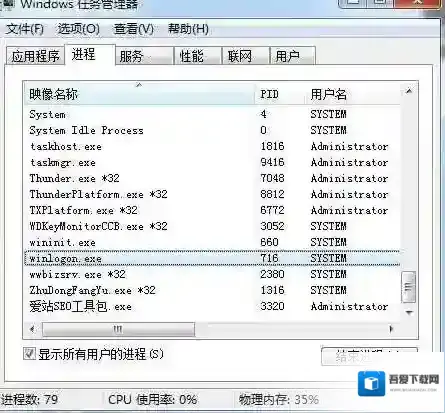Select the System process row
This screenshot has width=445, height=413.
[x=212, y=114]
